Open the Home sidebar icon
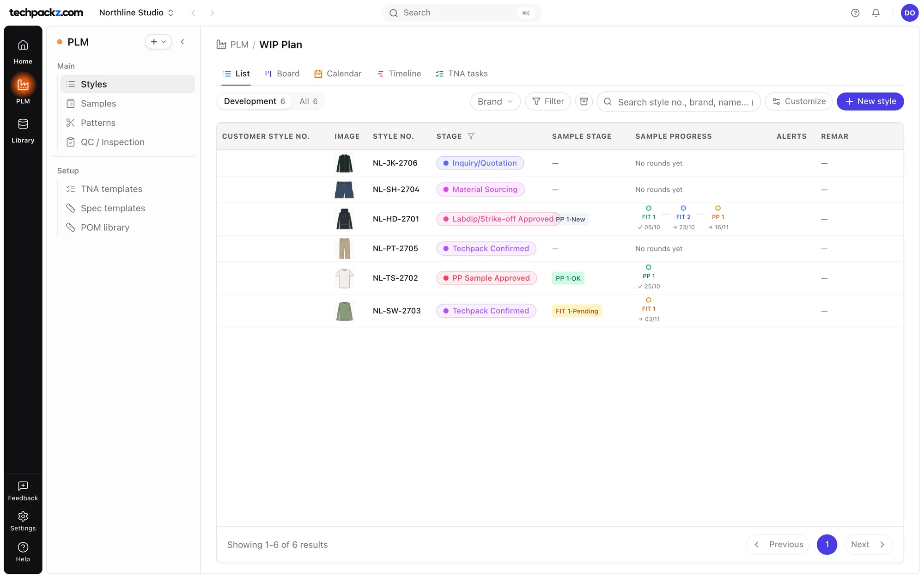Image resolution: width=924 pixels, height=578 pixels. coord(23,52)
